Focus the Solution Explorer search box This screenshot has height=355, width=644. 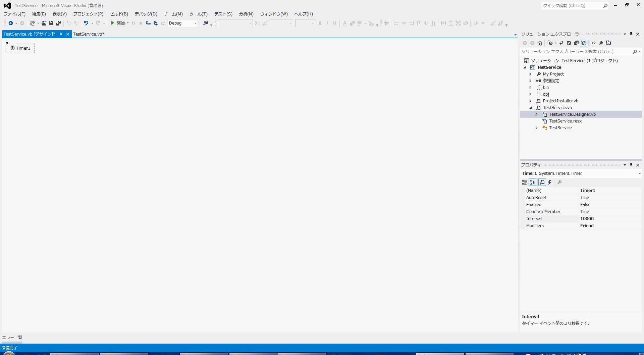[x=576, y=52]
